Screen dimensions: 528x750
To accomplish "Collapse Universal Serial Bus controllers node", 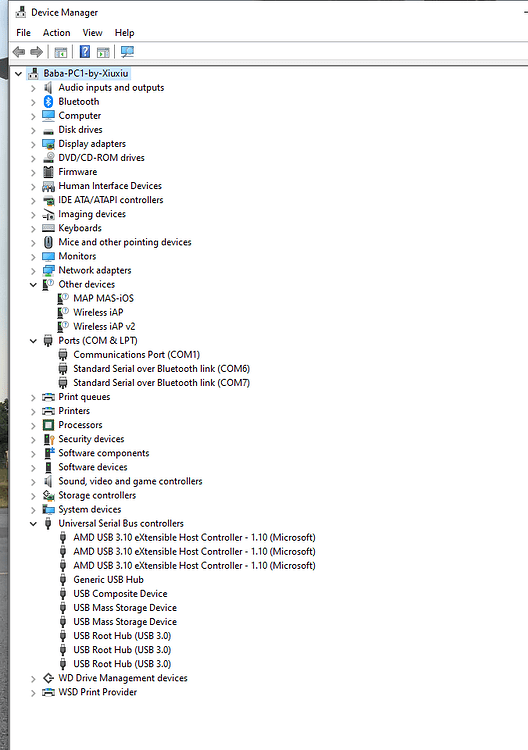I will point(33,524).
